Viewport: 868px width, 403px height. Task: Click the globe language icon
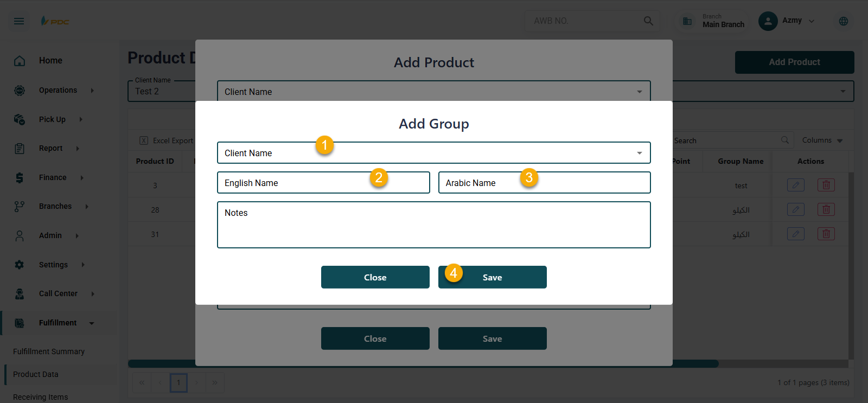click(x=843, y=21)
